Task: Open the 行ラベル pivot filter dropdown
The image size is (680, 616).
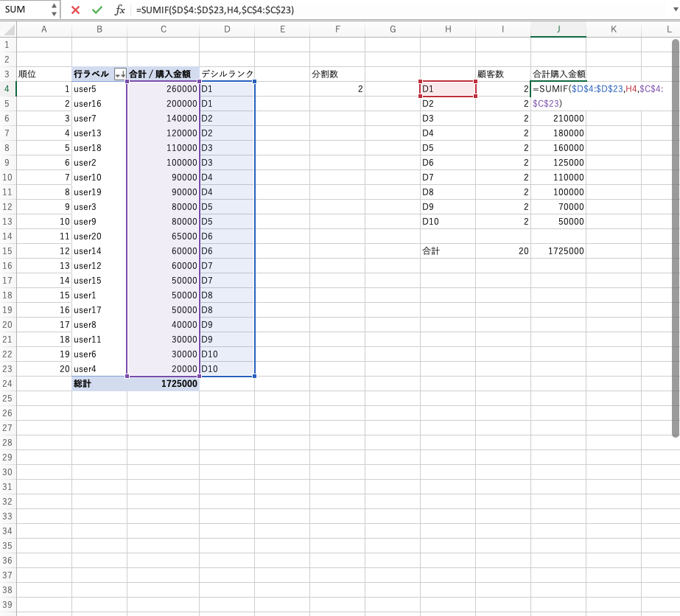Action: coord(120,74)
